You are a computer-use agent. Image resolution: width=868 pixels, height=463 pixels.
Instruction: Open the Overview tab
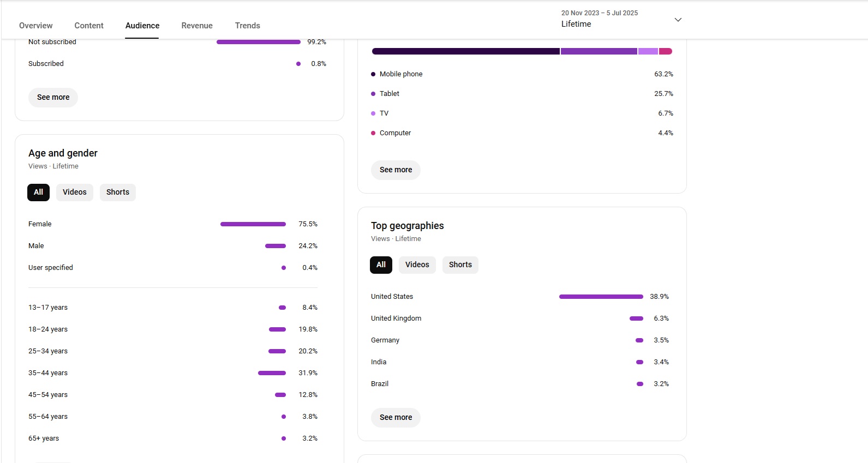36,26
